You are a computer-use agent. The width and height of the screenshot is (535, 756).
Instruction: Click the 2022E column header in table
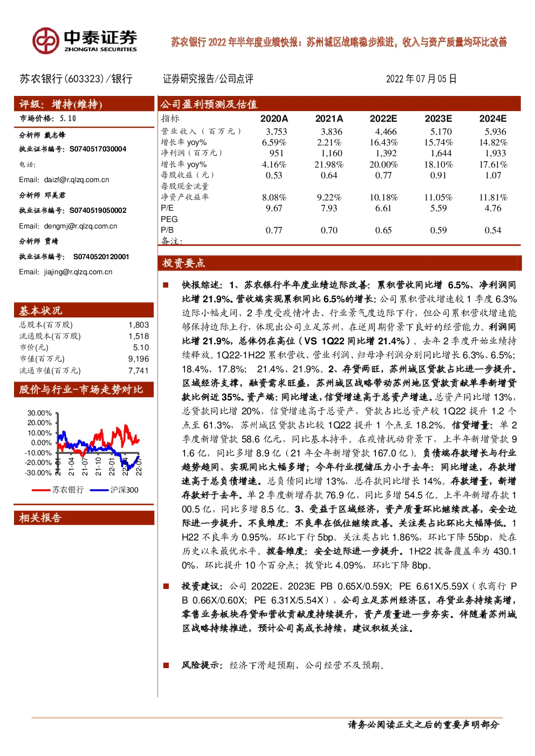(383, 119)
